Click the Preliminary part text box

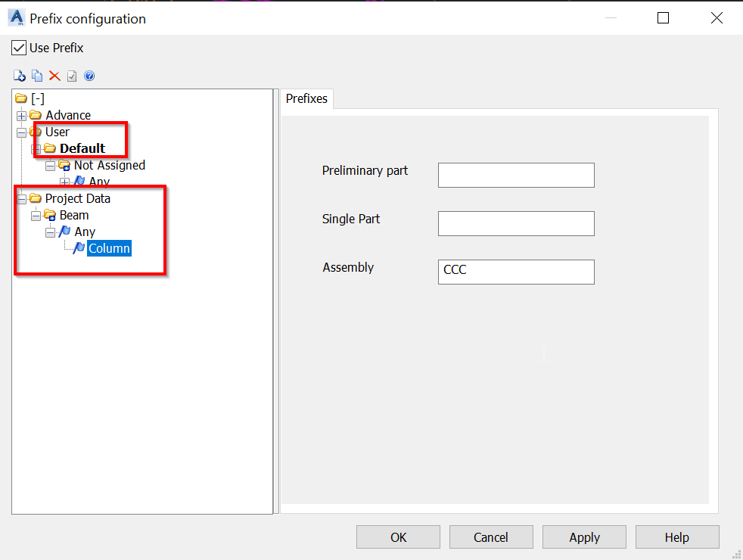[x=516, y=175]
